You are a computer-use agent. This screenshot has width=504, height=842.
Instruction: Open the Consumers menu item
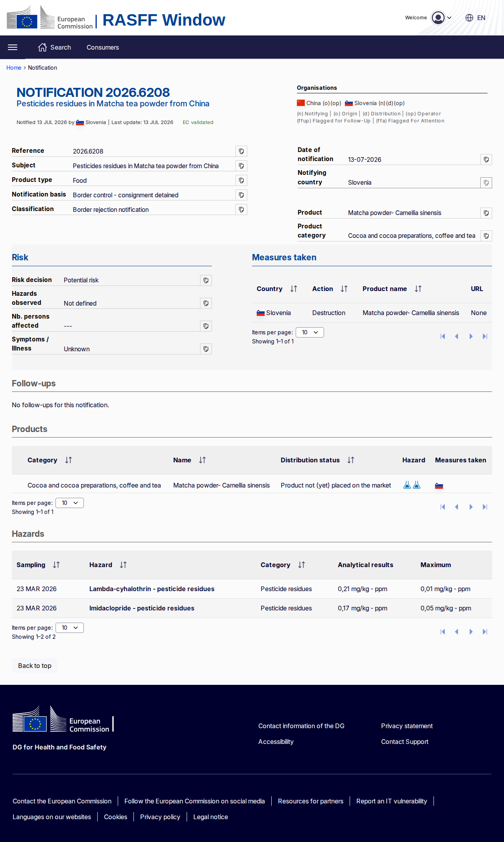[103, 47]
